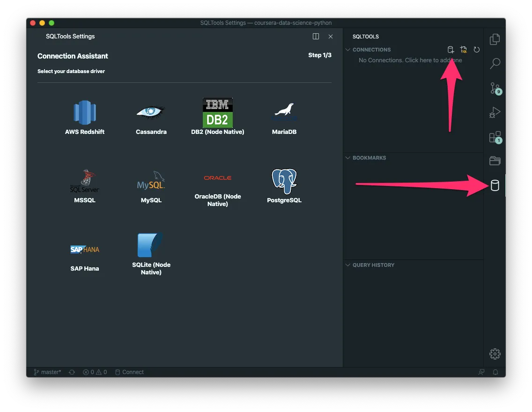Split the editor to the right
Image resolution: width=532 pixels, height=412 pixels.
coord(316,36)
